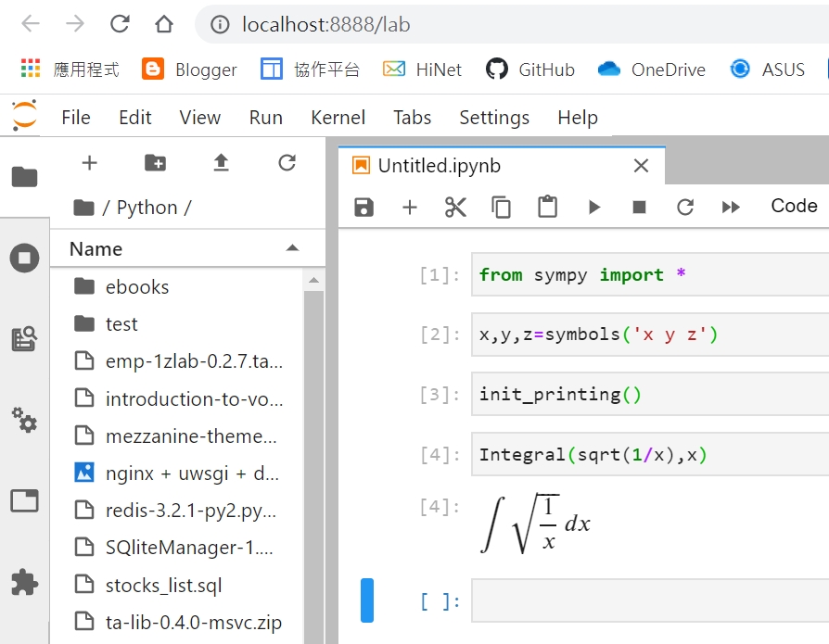The width and height of the screenshot is (829, 644).
Task: Show the File Browser sidebar panel
Action: [x=24, y=177]
